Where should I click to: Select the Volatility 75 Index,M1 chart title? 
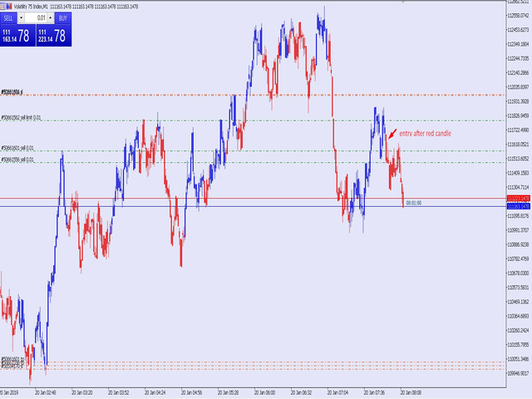tap(31, 7)
